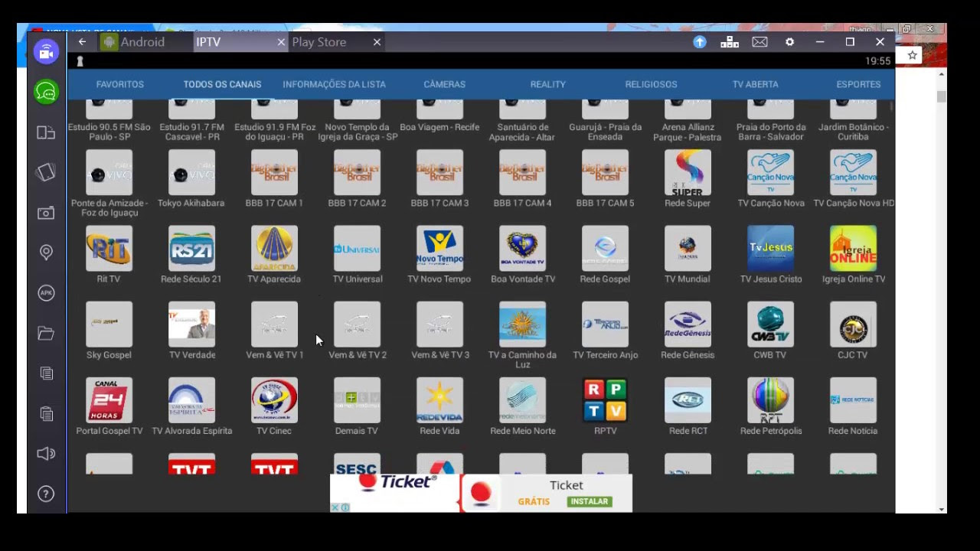Image resolution: width=980 pixels, height=551 pixels.
Task: Open the CWB TV channel
Action: tap(770, 324)
